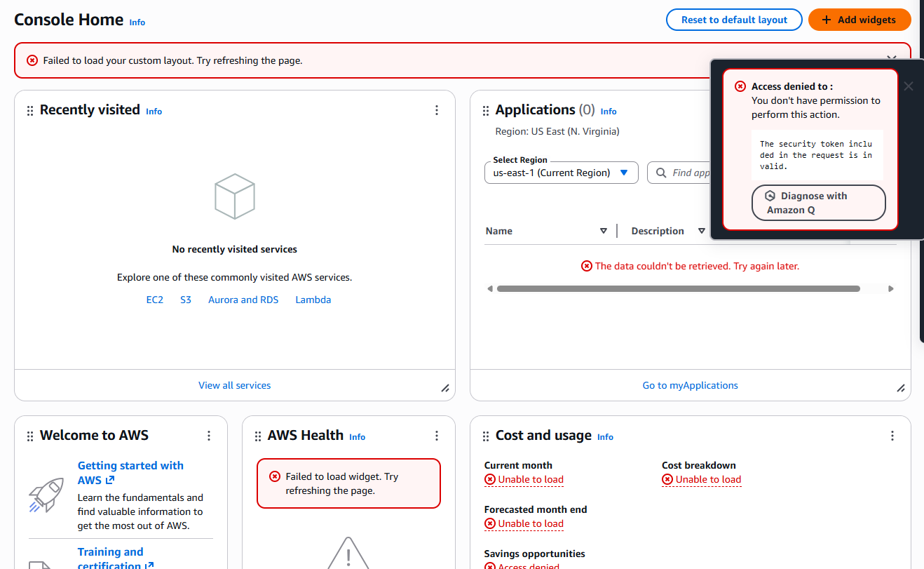Open the EC2 service link
Image resolution: width=924 pixels, height=569 pixels.
point(154,300)
